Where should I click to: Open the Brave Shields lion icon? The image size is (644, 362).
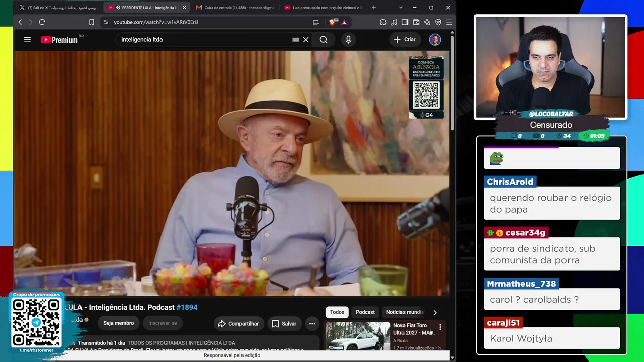click(x=333, y=22)
